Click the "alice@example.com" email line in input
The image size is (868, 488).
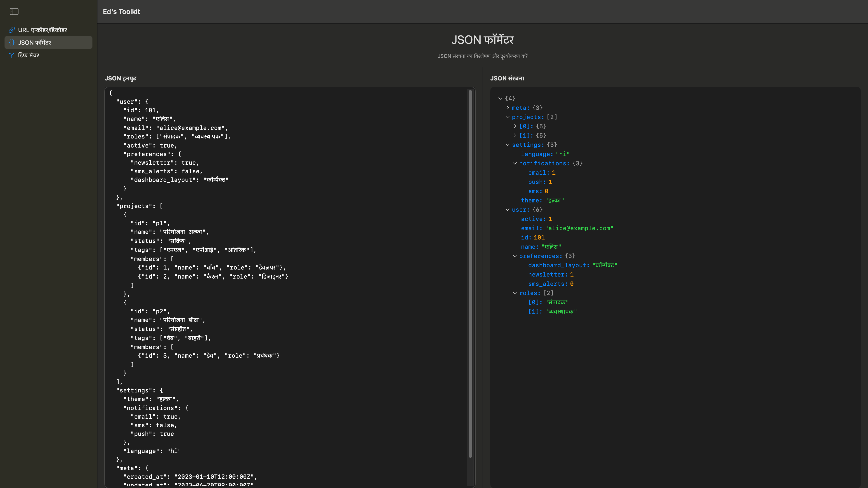coord(176,128)
